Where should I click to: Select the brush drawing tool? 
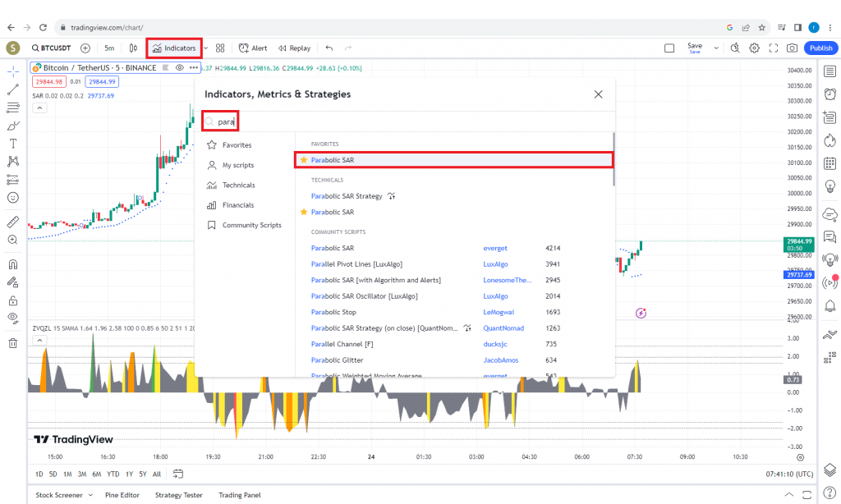tap(13, 126)
